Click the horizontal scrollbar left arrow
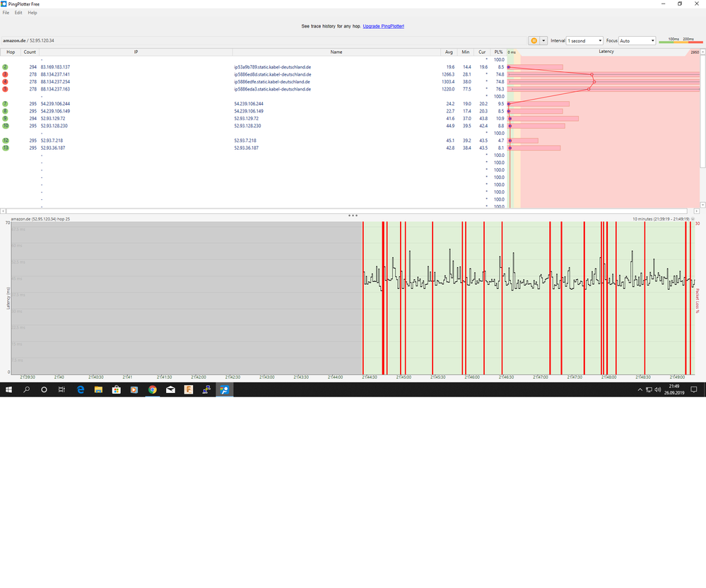The width and height of the screenshot is (706, 588). (x=3, y=211)
